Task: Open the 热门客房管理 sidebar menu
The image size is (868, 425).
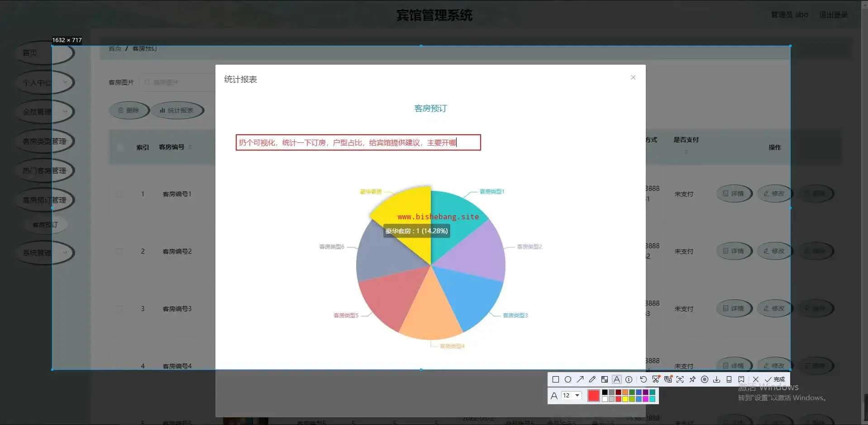Action: [x=44, y=170]
